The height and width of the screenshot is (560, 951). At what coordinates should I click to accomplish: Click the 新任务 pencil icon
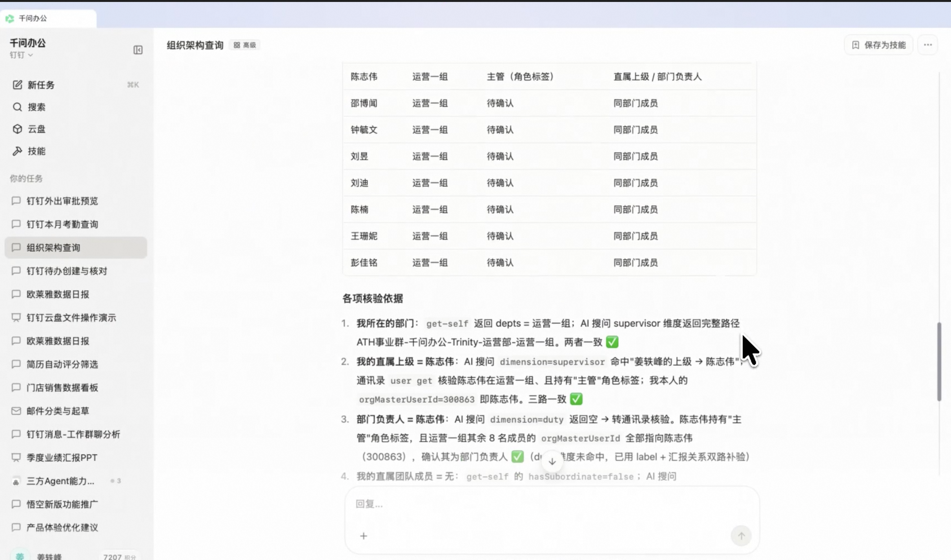(18, 85)
